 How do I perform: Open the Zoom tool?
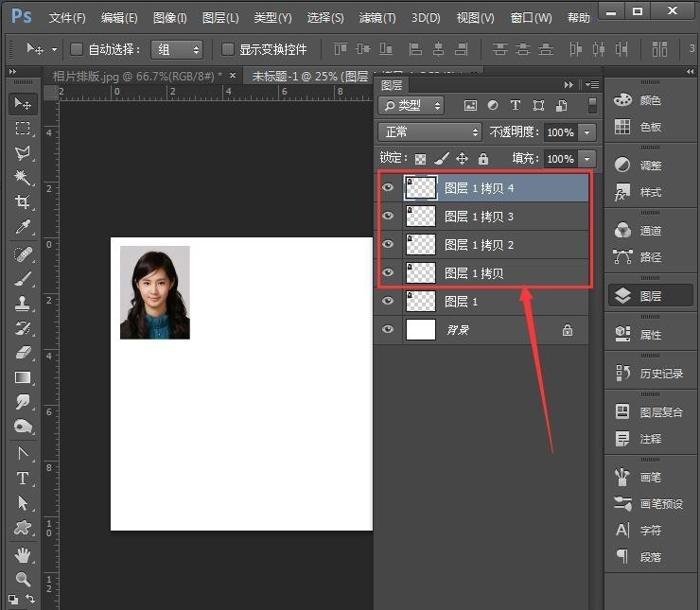coord(23,579)
